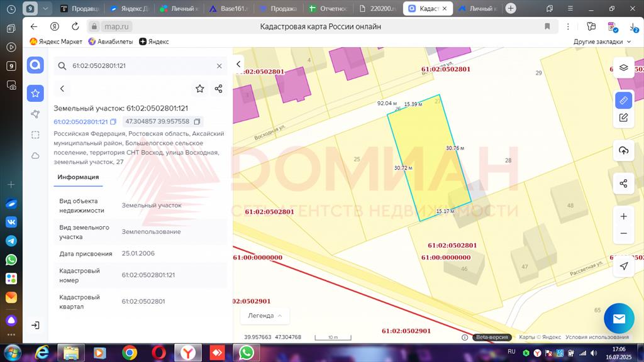644x362 pixels.
Task: Open the Условия использования link
Action: (597, 337)
